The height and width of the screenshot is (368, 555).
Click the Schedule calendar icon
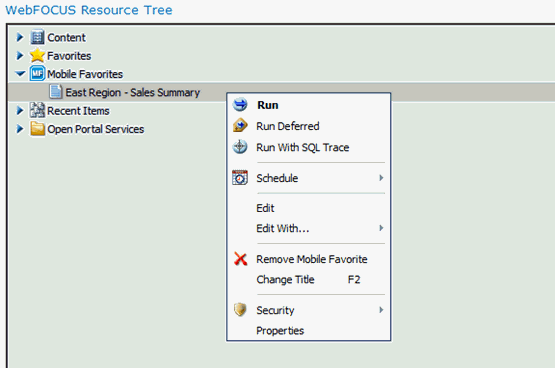point(240,178)
